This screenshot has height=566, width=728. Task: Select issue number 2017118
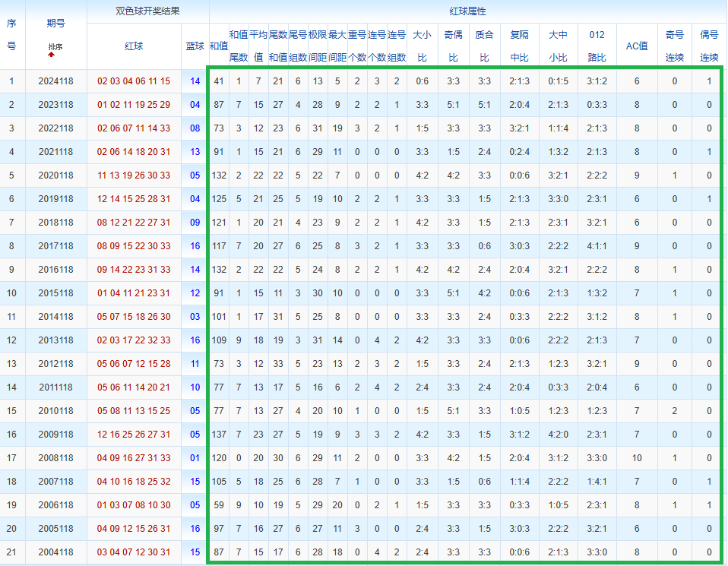tap(55, 246)
